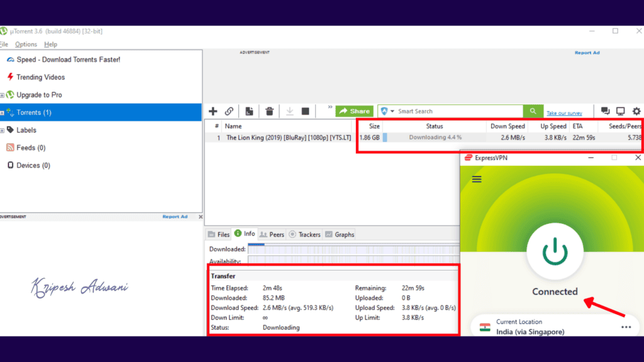Click the chat messages icon near Smart Search
Viewport: 644px width, 362px height.
pyautogui.click(x=604, y=111)
